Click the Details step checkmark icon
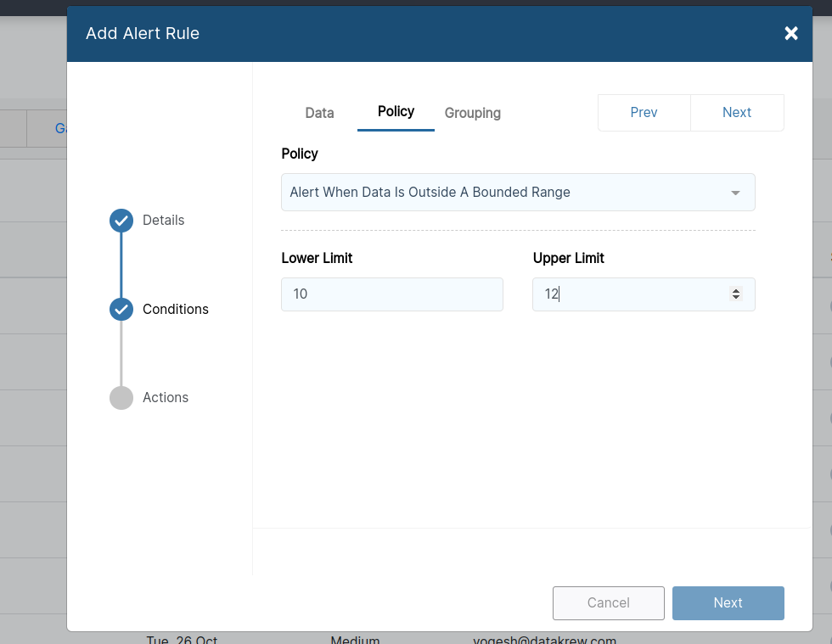Viewport: 832px width, 644px height. 121,220
